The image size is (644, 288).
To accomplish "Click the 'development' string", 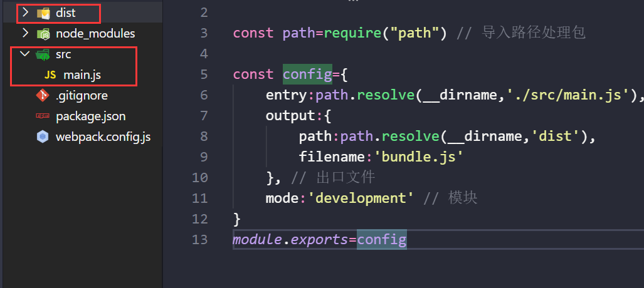I will pos(361,198).
